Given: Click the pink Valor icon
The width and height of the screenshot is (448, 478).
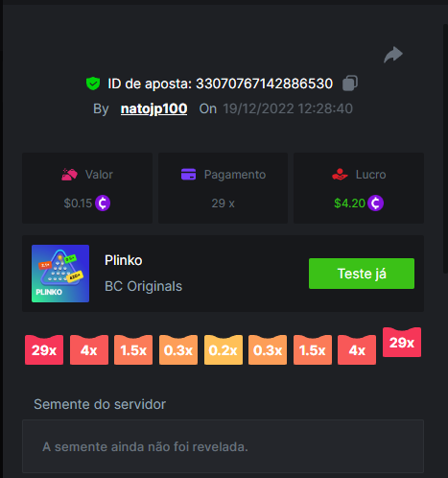Looking at the screenshot, I should point(69,175).
